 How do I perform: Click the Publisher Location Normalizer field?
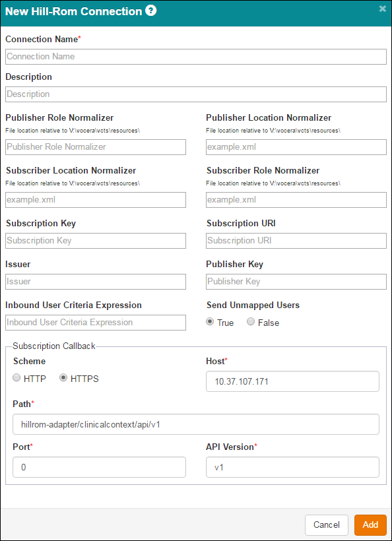(x=296, y=147)
